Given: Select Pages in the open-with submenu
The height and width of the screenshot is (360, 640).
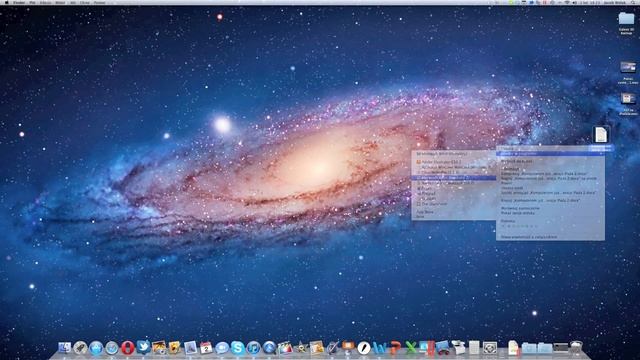Looking at the screenshot, I should point(453,189).
